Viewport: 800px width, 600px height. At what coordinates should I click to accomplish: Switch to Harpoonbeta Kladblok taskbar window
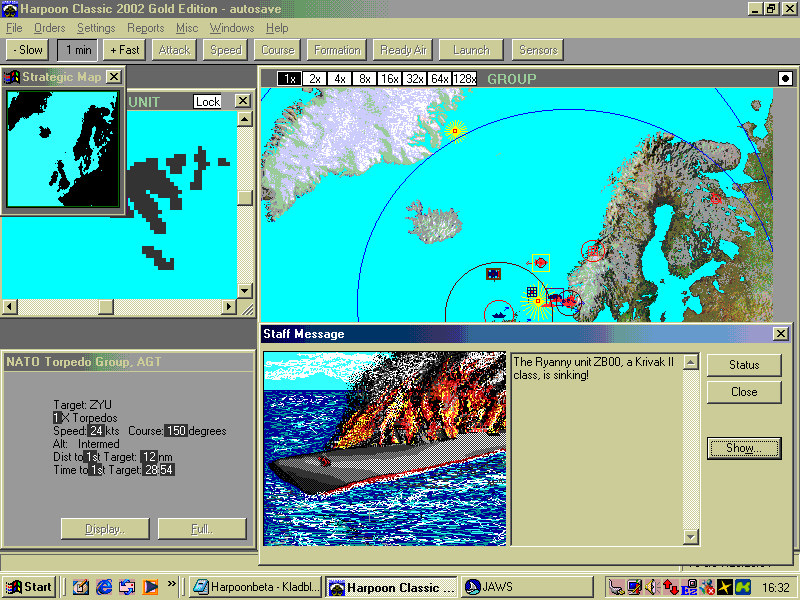(256, 587)
